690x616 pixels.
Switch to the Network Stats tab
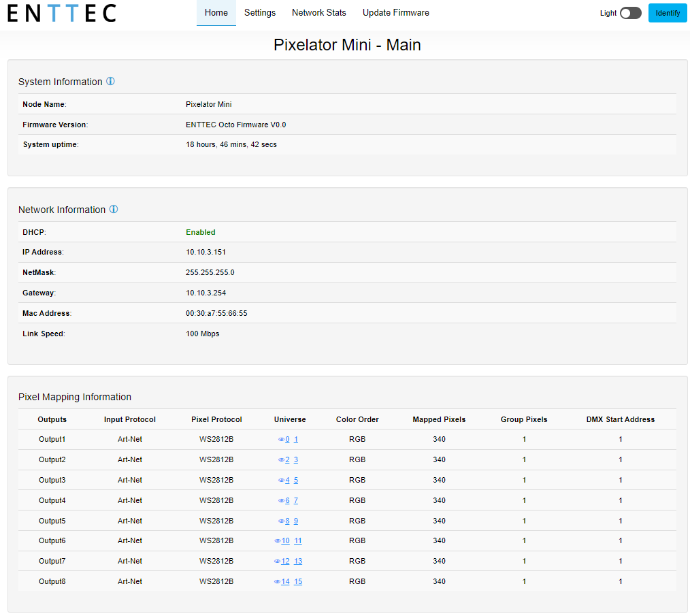(x=319, y=13)
